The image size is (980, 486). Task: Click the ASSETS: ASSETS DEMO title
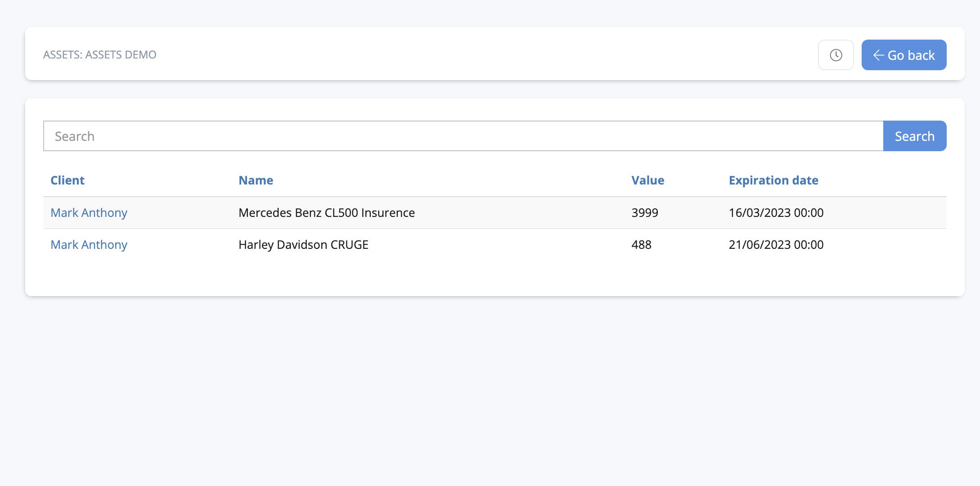tap(99, 54)
